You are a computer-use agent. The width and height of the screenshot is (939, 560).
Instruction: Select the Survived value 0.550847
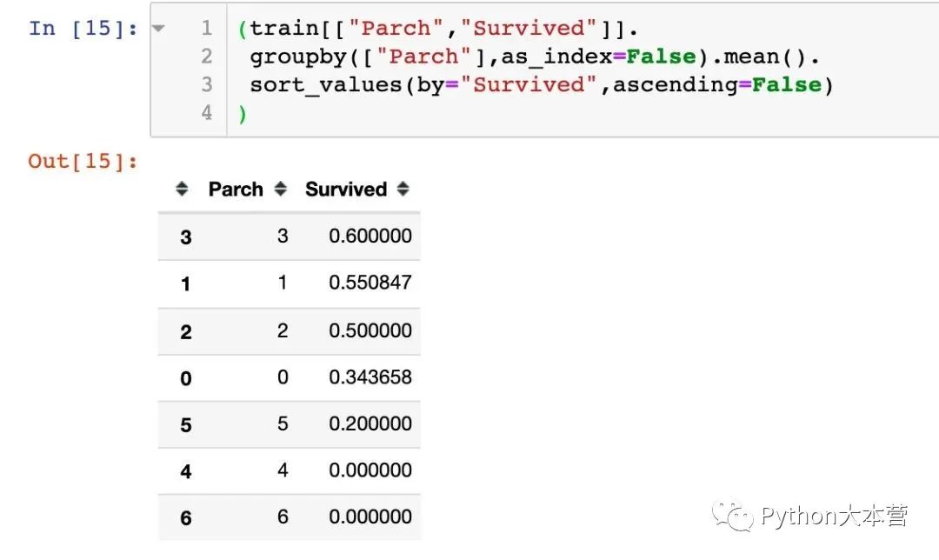tap(370, 283)
